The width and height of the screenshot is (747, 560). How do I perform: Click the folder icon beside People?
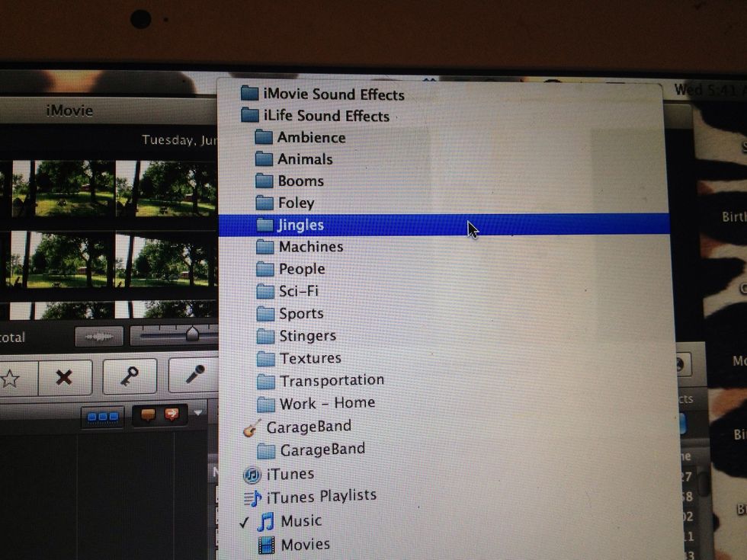[x=265, y=269]
